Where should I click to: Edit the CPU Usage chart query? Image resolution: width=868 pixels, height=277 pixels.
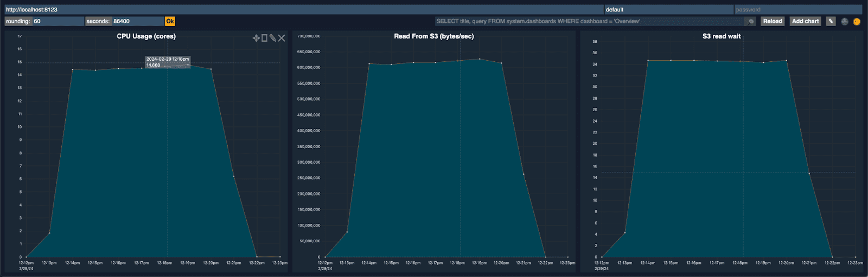pyautogui.click(x=273, y=38)
